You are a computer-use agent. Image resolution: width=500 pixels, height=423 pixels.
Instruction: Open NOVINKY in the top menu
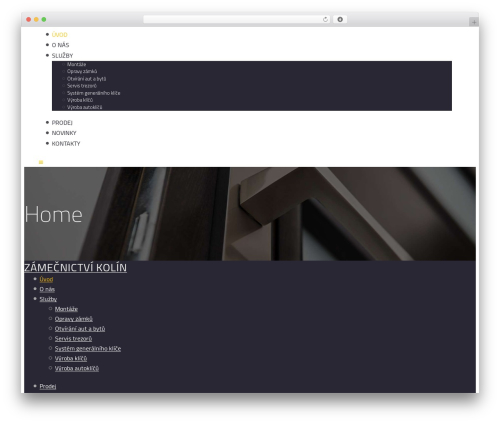tap(64, 133)
